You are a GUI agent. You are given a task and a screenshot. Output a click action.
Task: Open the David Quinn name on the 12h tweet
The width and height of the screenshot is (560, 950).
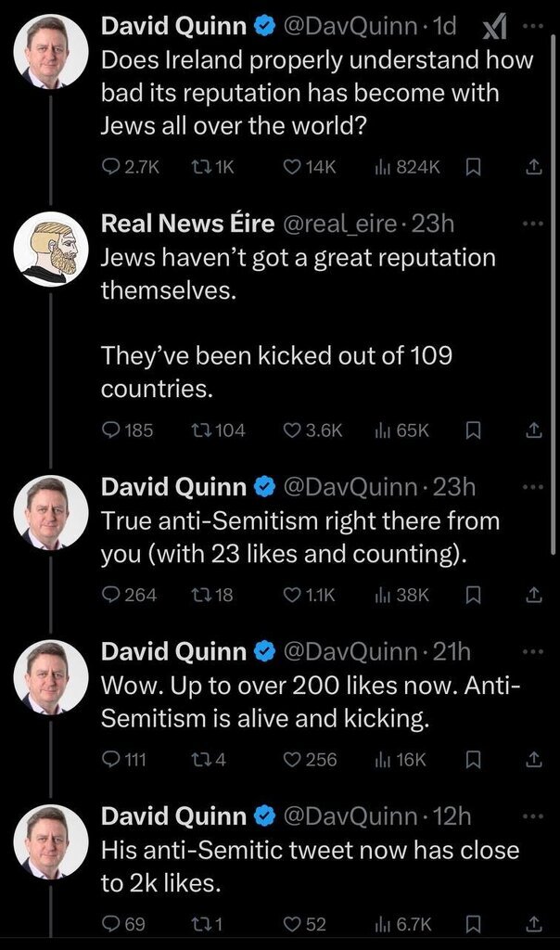pyautogui.click(x=174, y=816)
